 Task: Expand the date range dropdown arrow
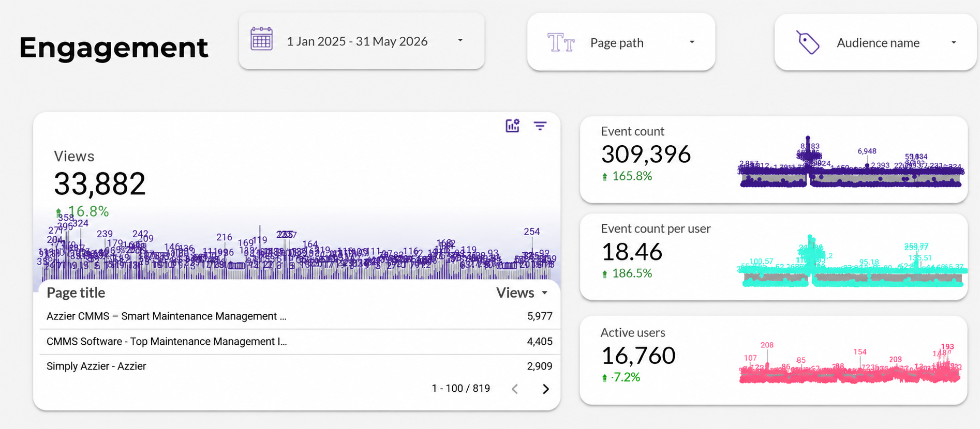click(x=460, y=40)
